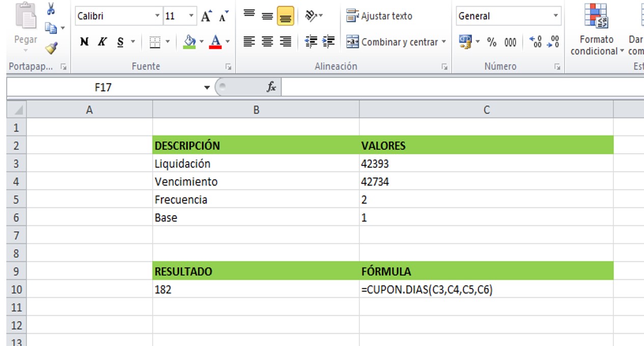Viewport: 644px width, 346px height.
Task: Click the insert function fx icon
Action: [x=271, y=88]
